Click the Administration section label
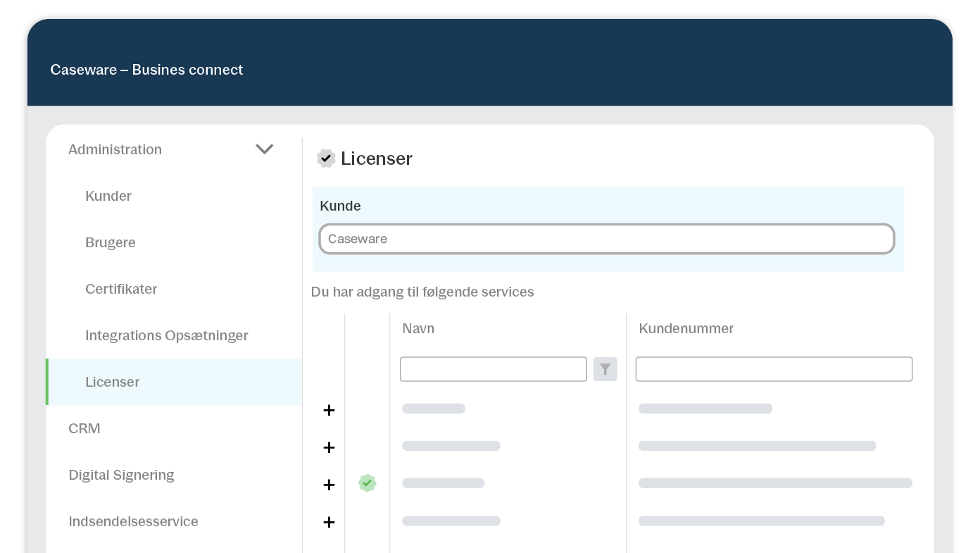The height and width of the screenshot is (553, 980). tap(115, 149)
